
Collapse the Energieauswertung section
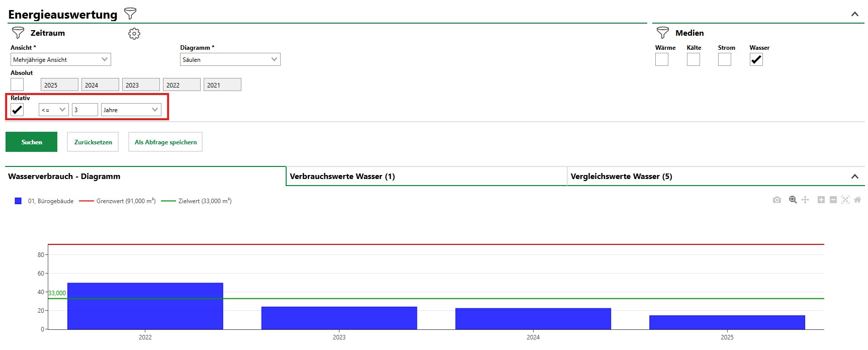[855, 14]
